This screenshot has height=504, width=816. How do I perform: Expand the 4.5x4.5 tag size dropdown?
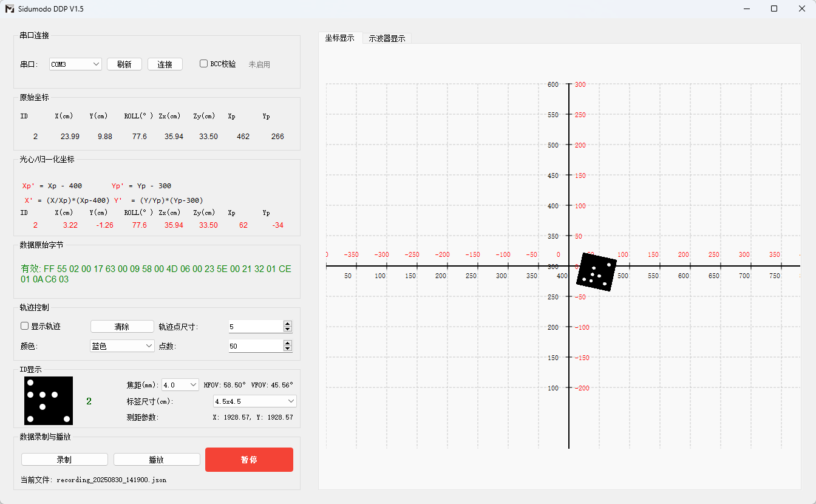pos(254,401)
